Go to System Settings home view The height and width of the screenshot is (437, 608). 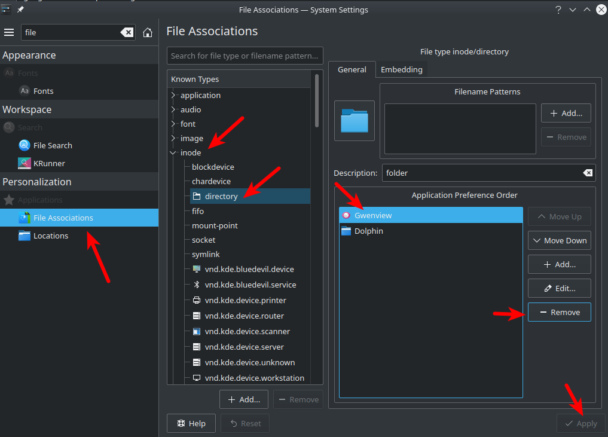point(147,32)
